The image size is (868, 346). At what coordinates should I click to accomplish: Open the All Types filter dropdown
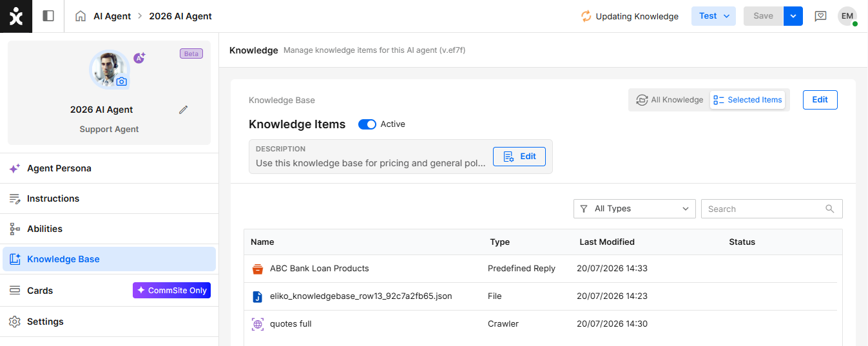635,209
